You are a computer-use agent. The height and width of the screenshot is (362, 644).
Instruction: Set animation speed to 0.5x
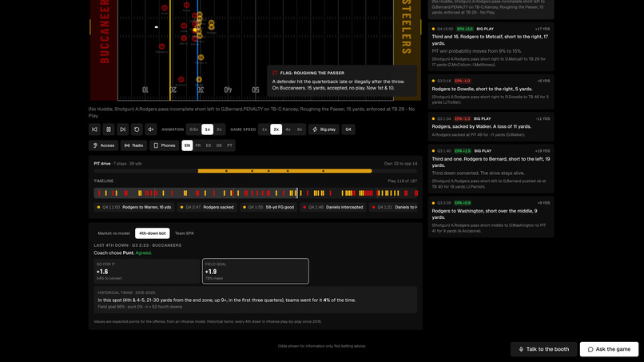(194, 129)
